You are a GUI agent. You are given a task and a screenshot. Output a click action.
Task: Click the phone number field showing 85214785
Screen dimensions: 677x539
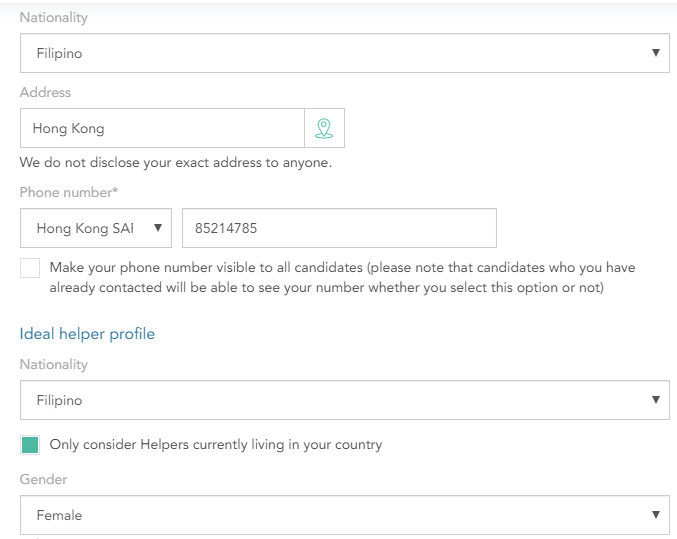coord(339,228)
